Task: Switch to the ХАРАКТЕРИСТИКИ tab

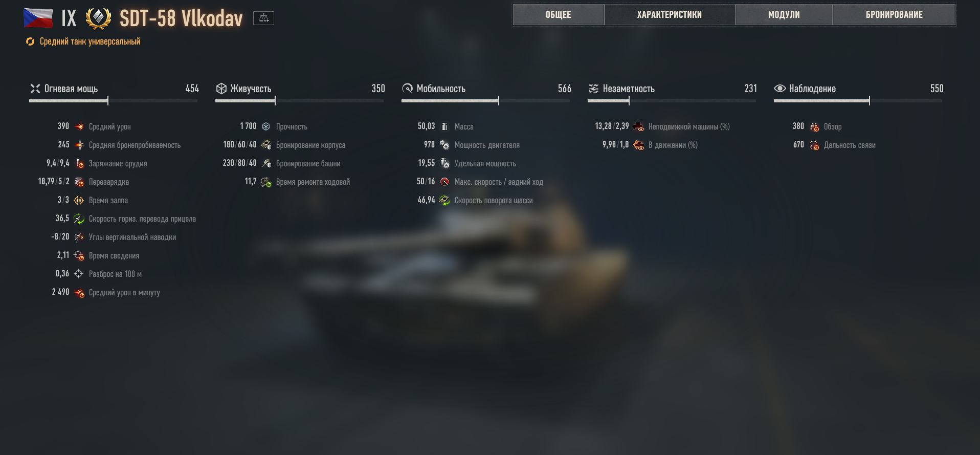Action: (x=669, y=15)
